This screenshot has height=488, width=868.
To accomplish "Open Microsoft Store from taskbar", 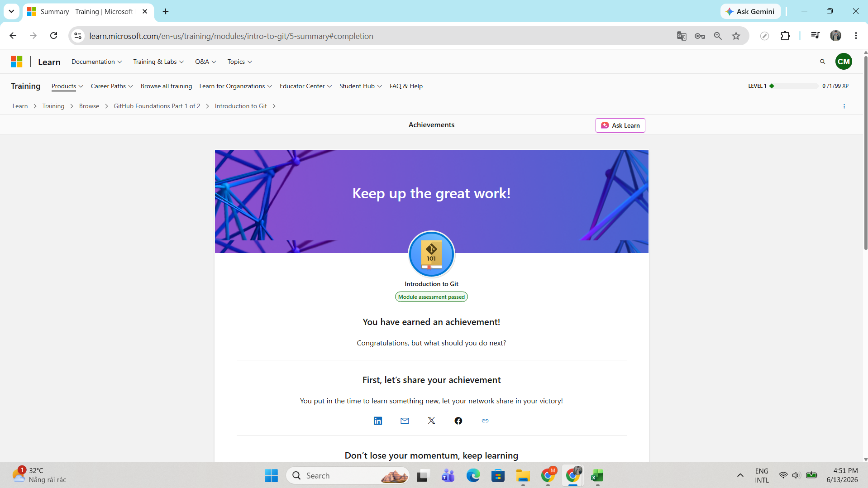I will pos(498,475).
